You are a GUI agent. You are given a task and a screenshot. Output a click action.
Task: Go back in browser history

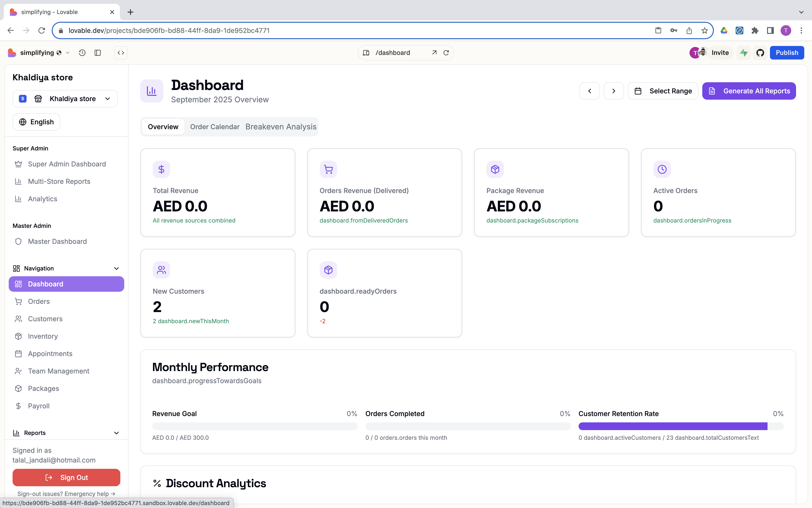[11, 30]
